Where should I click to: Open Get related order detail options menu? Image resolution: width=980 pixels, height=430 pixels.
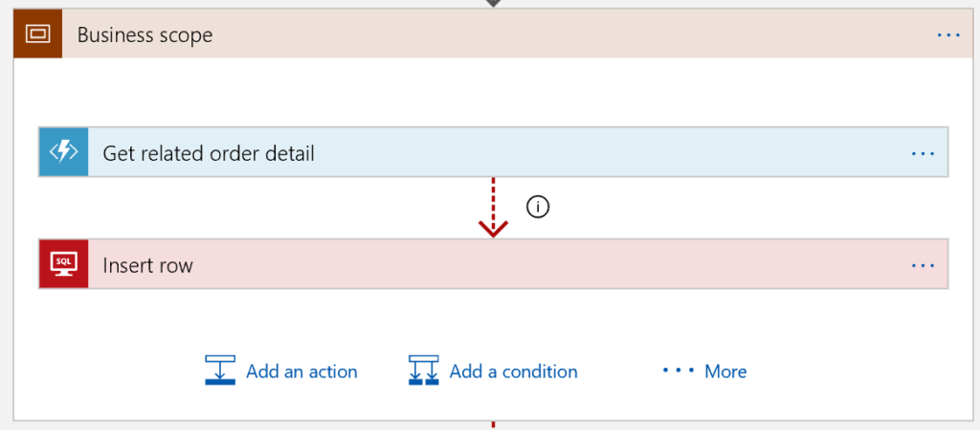[x=923, y=153]
